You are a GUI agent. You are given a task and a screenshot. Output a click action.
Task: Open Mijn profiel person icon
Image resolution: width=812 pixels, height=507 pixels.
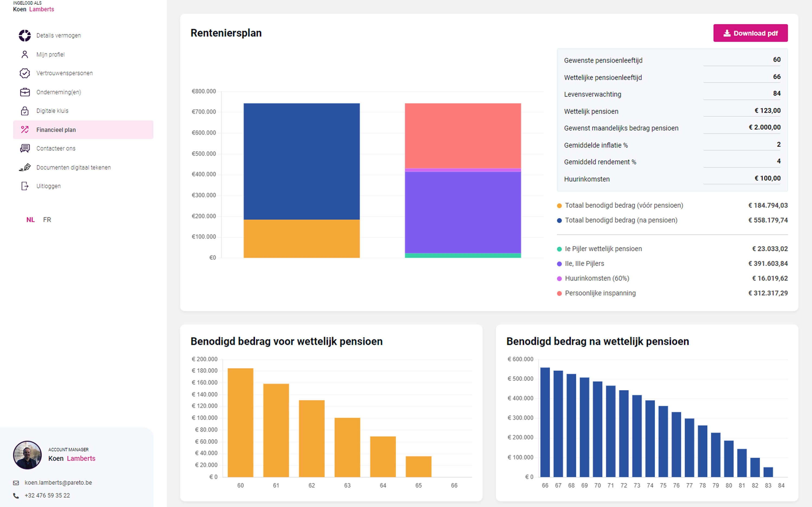click(24, 54)
